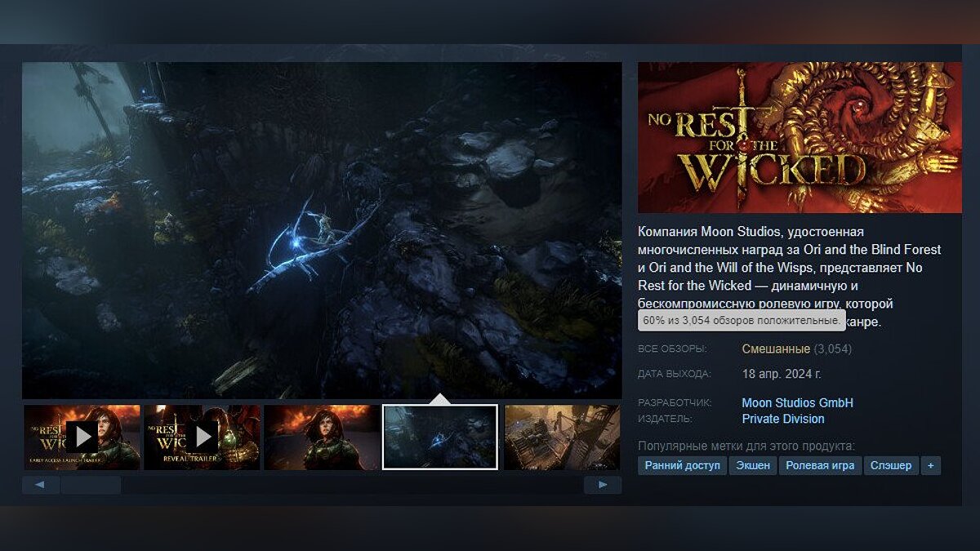This screenshot has height=551, width=980.
Task: Select the wooden ship screenshot thumbnail
Action: pos(562,437)
